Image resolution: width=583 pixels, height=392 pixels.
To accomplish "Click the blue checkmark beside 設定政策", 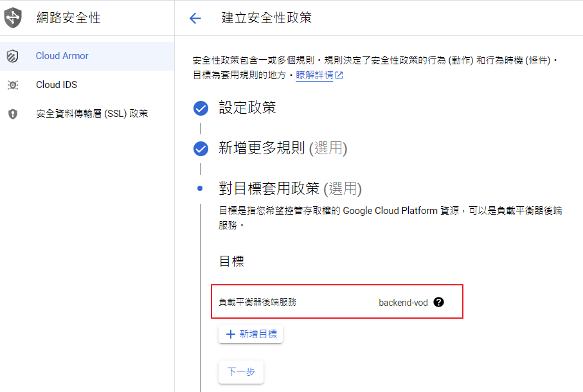I will click(201, 108).
